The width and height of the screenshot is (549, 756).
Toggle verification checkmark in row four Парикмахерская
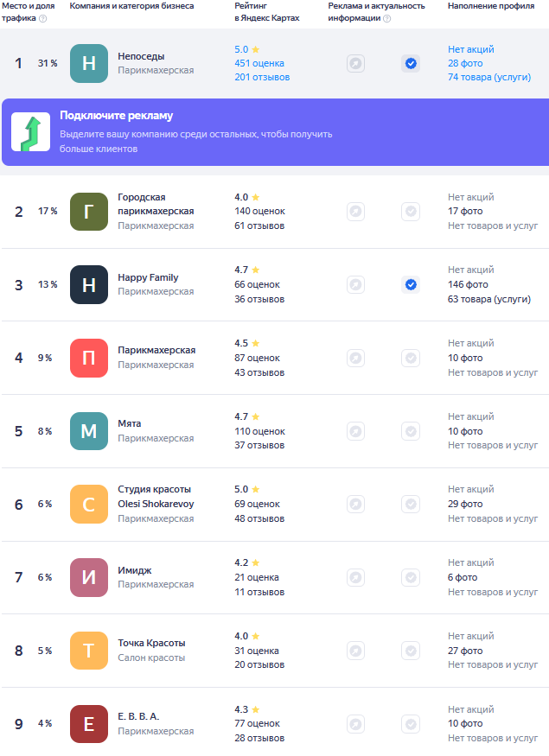click(411, 358)
